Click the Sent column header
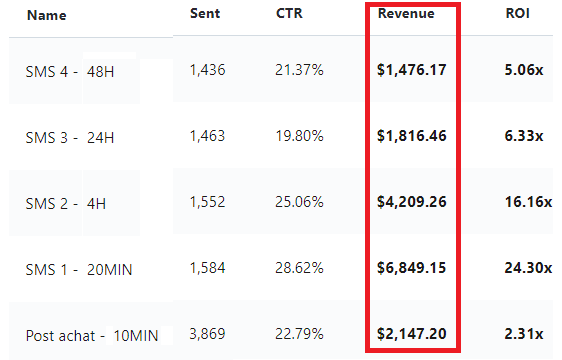Screen dimensions: 562x360 [205, 14]
